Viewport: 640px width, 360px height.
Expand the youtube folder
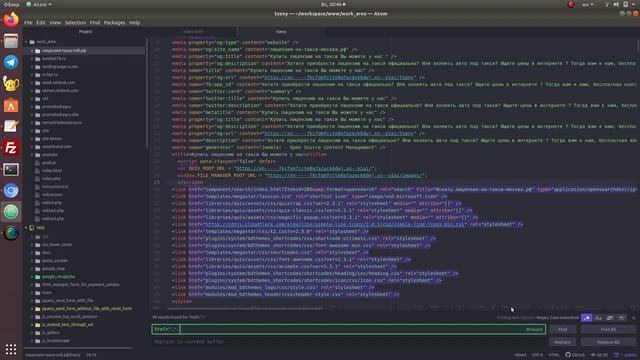(33, 155)
